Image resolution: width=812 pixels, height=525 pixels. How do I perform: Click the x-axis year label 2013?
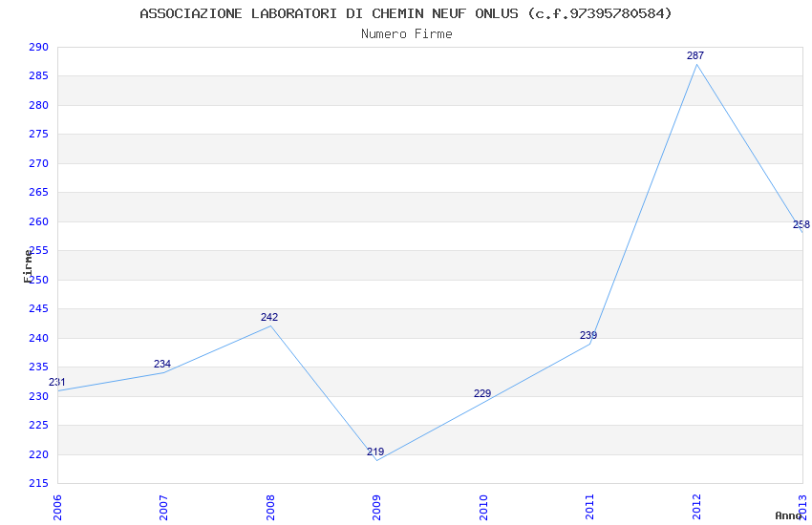[x=802, y=507]
